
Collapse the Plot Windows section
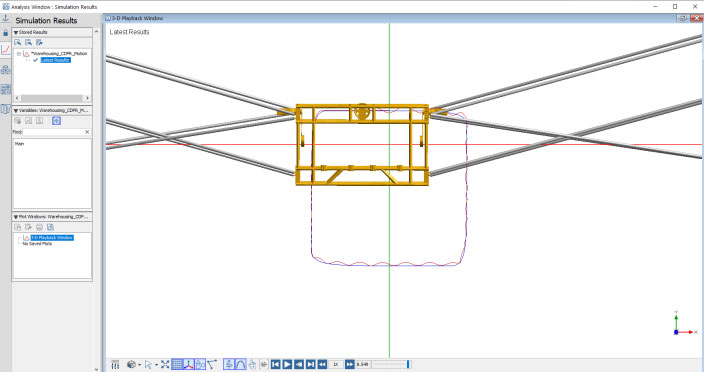click(x=16, y=217)
